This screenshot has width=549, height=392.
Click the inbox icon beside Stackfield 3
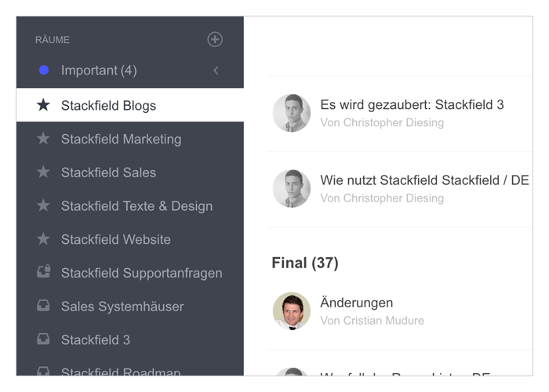[43, 339]
